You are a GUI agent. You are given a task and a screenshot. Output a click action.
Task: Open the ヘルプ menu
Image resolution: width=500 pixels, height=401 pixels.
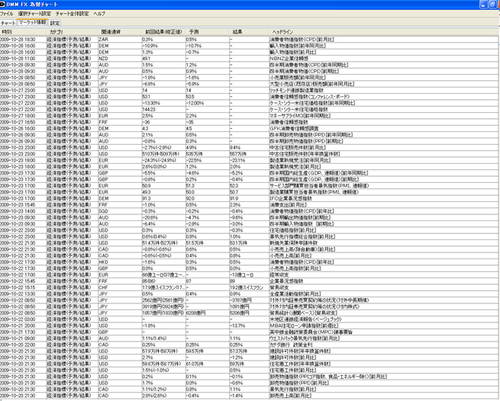(x=99, y=14)
